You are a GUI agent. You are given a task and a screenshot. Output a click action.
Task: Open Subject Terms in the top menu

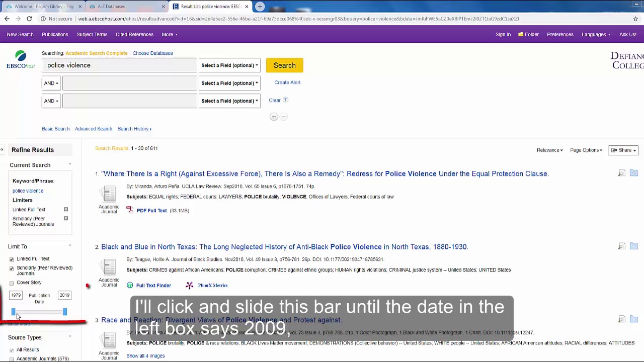tap(92, 35)
